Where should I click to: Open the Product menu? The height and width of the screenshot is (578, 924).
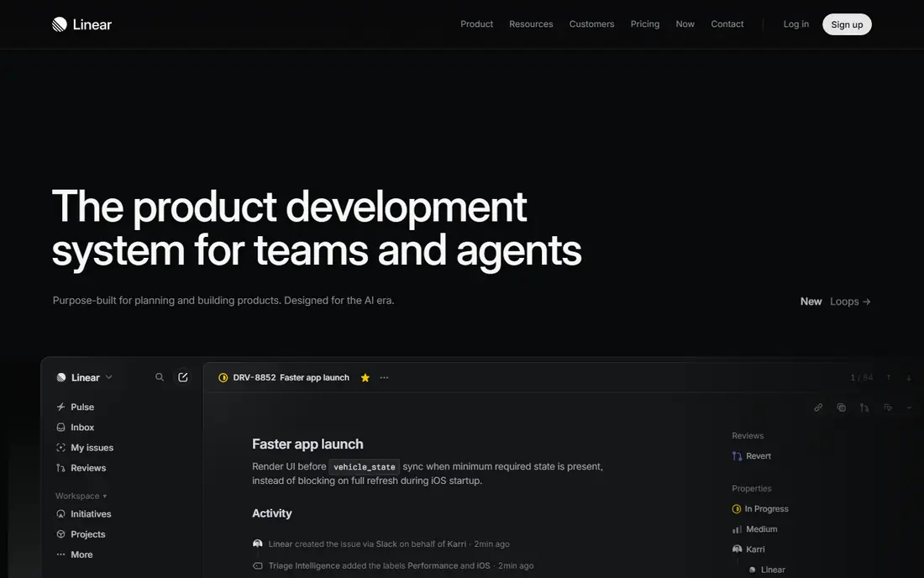476,24
